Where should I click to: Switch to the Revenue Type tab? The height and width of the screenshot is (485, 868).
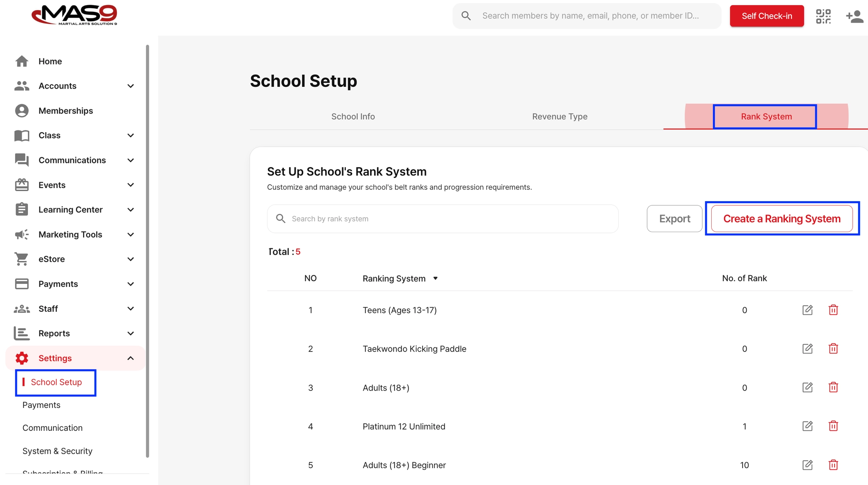pos(559,116)
